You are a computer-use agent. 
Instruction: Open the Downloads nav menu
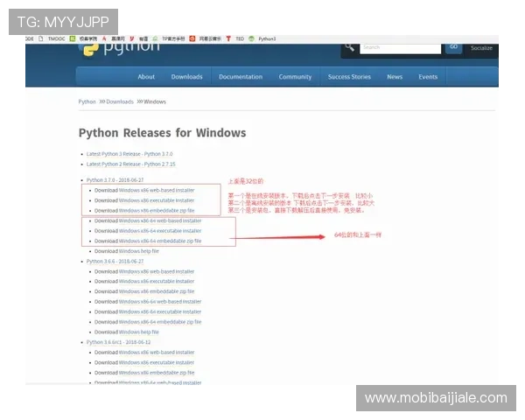click(x=186, y=77)
